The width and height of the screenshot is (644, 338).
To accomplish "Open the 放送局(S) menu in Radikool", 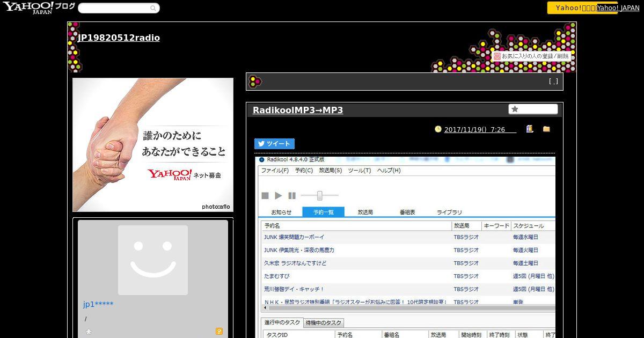I will pos(331,171).
